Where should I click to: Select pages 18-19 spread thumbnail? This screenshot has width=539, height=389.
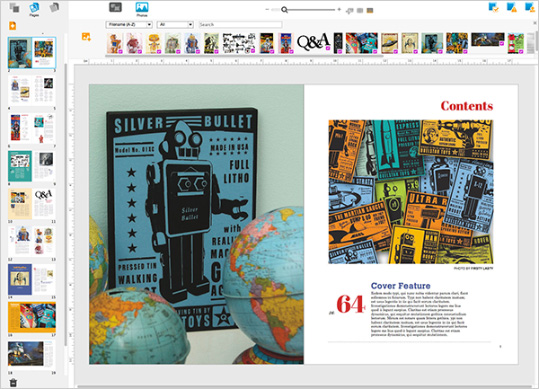(32, 354)
